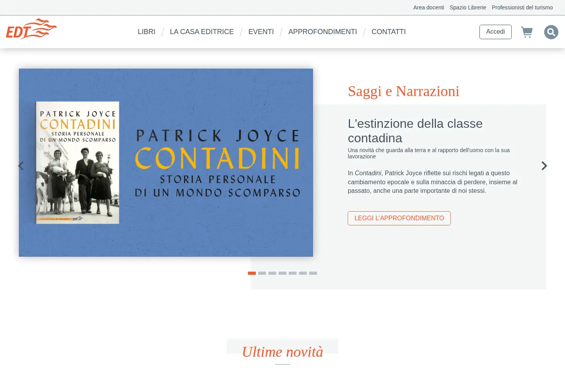The image size is (565, 392).
Task: Open the shopping cart icon
Action: 527,32
